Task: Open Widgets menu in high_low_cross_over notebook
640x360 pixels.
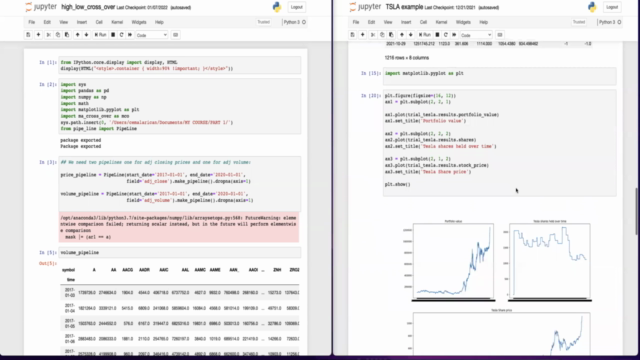Action: 139,22
